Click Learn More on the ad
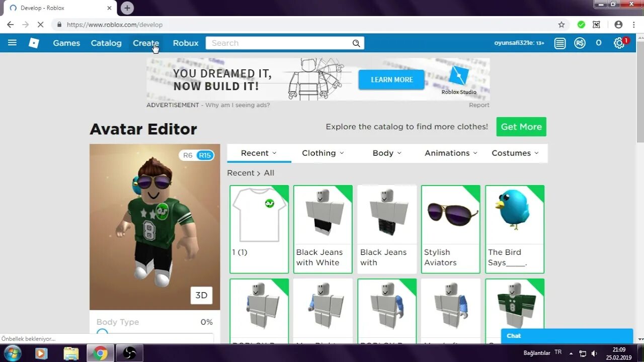 tap(391, 79)
